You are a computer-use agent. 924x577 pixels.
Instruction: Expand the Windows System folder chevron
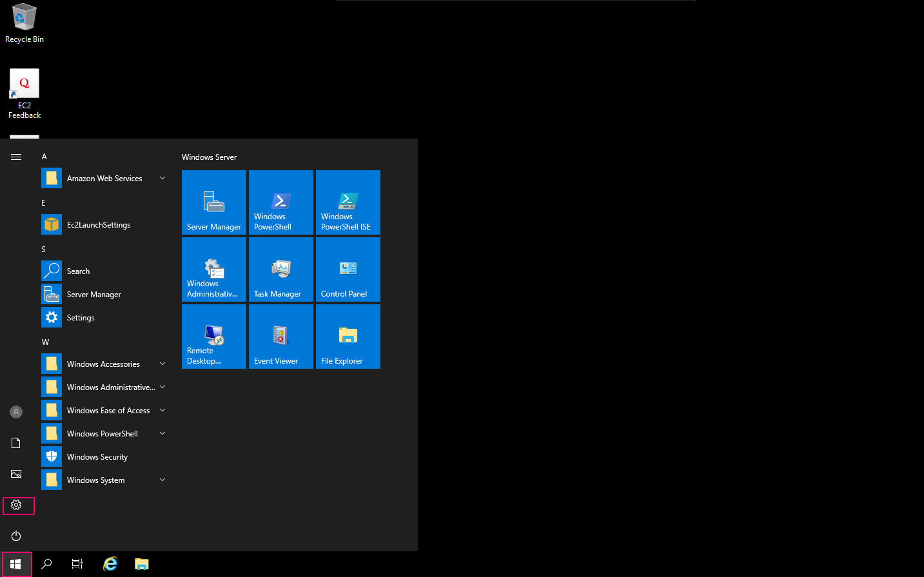(162, 480)
